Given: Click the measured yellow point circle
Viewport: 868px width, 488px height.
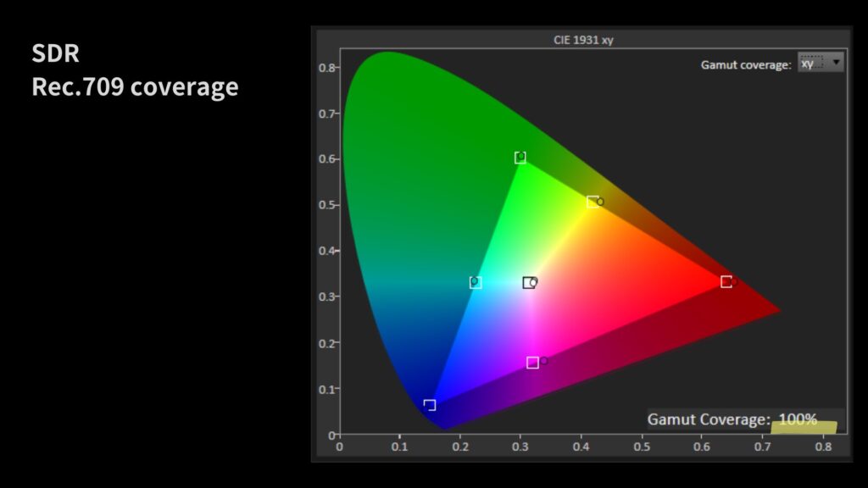Looking at the screenshot, I should tap(600, 202).
